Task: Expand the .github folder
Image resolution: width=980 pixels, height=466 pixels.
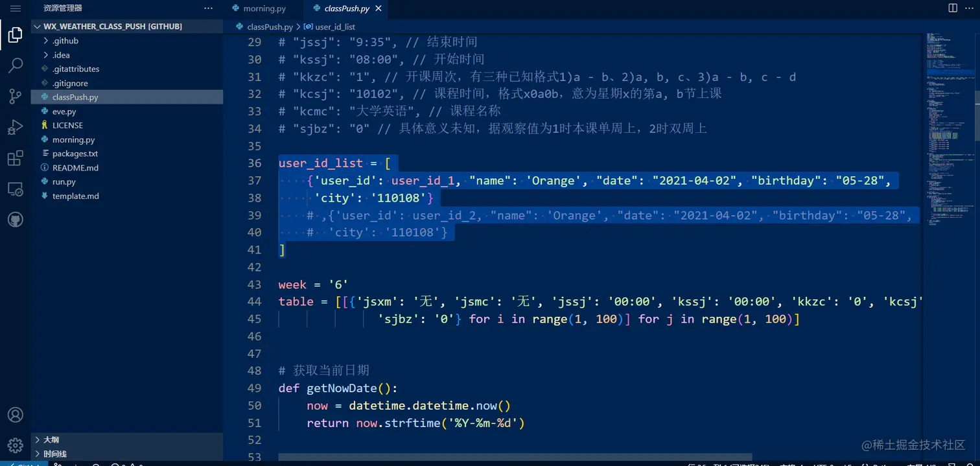Action: (126, 41)
